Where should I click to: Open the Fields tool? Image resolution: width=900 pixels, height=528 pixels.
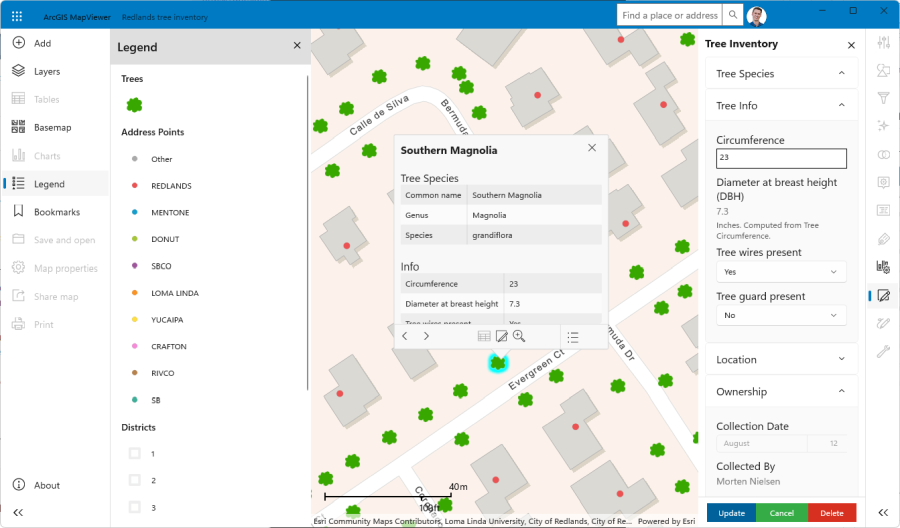(x=883, y=210)
